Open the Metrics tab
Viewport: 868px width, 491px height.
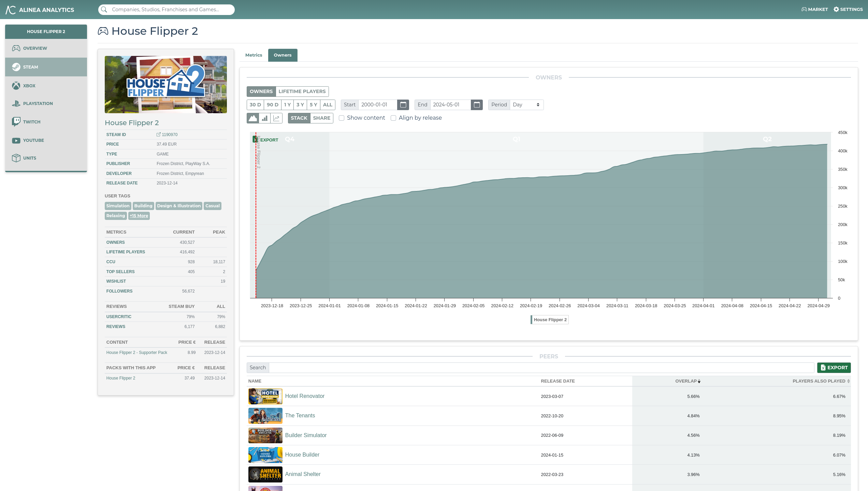[x=254, y=55]
